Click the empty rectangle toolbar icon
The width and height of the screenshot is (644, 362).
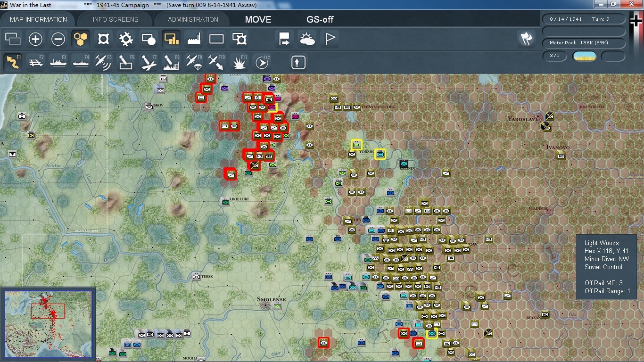click(216, 39)
